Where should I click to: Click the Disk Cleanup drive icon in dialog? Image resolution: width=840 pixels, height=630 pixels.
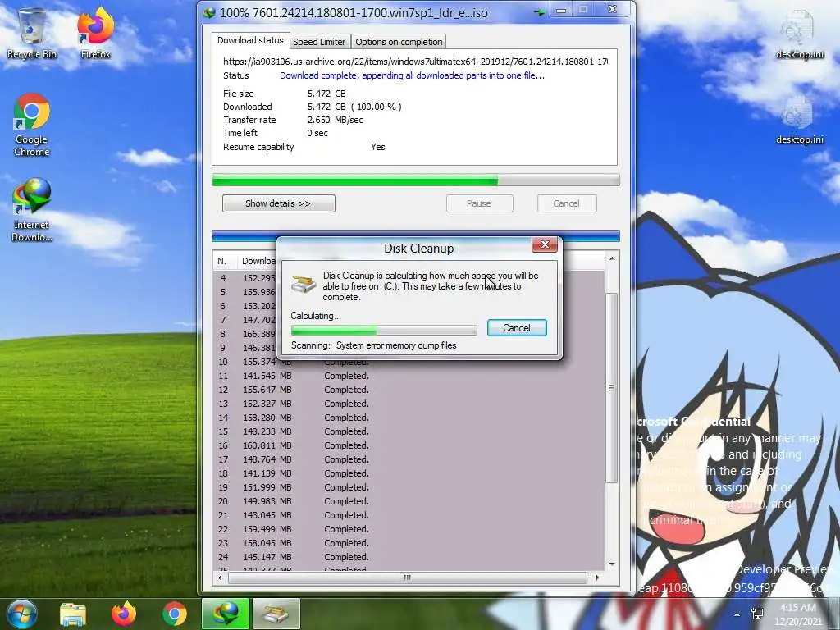304,284
